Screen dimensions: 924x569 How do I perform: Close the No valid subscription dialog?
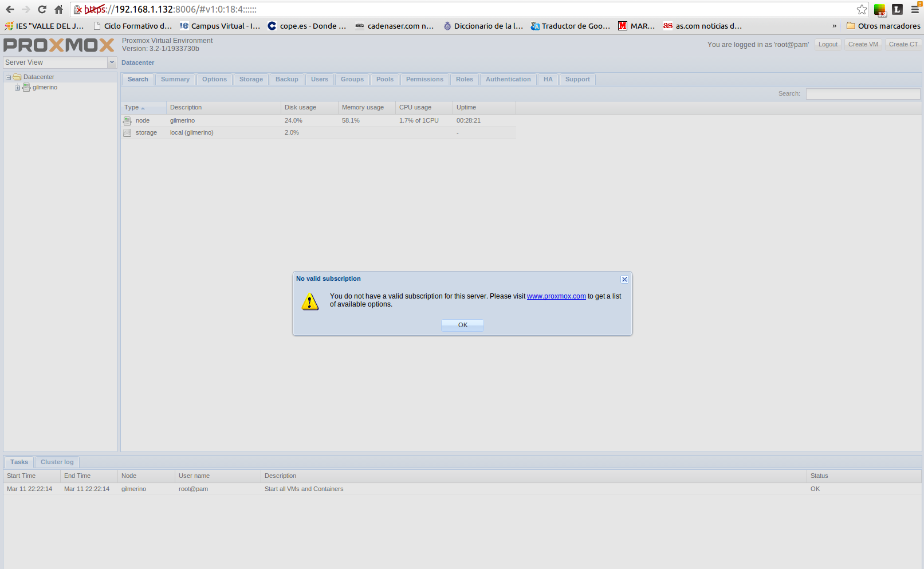[624, 279]
